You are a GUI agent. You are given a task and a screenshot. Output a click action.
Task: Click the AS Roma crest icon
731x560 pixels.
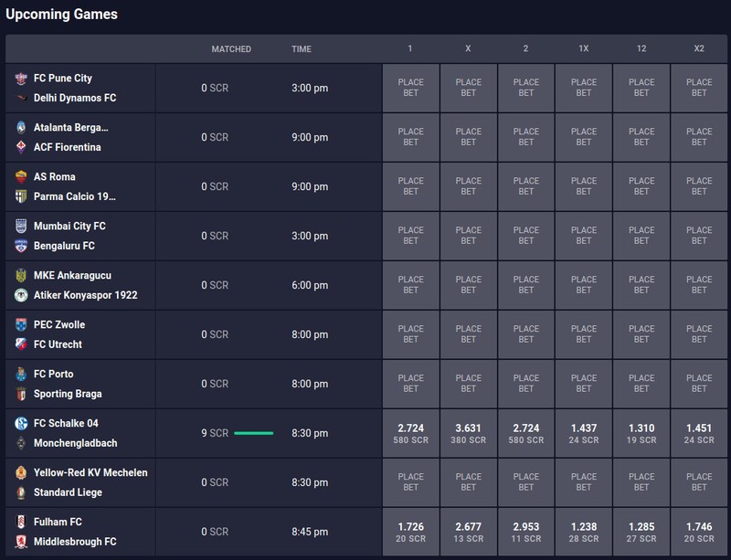[21, 176]
